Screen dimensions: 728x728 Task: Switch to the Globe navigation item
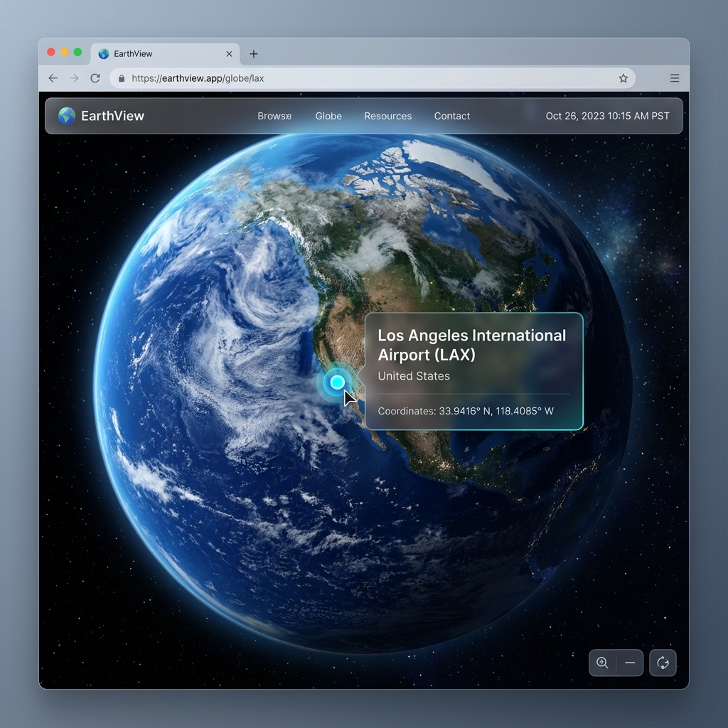(x=328, y=116)
